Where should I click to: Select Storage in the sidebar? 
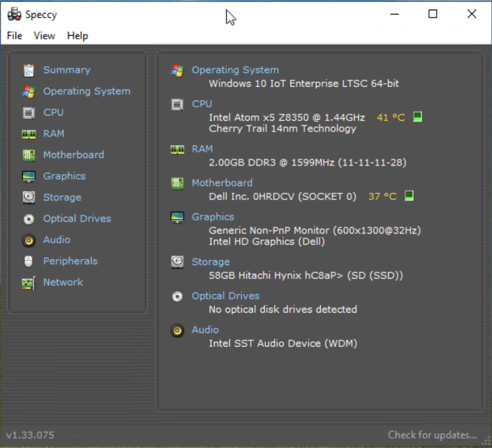pyautogui.click(x=62, y=197)
